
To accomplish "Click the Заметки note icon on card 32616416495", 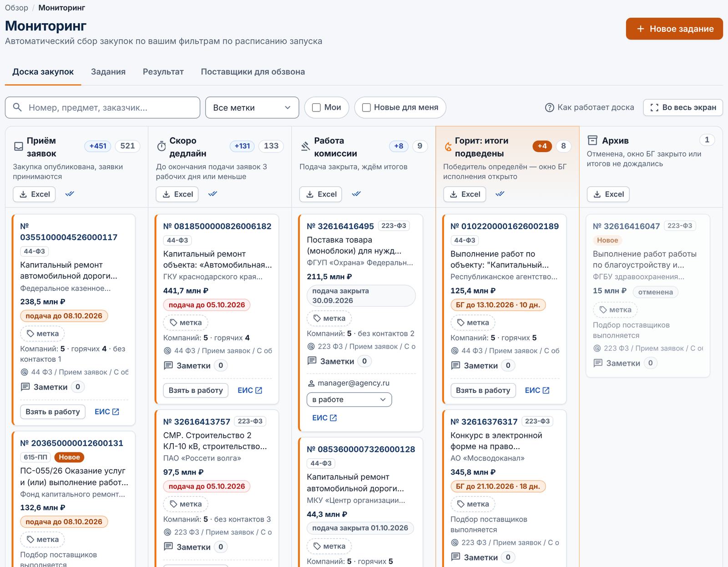I will click(x=312, y=361).
